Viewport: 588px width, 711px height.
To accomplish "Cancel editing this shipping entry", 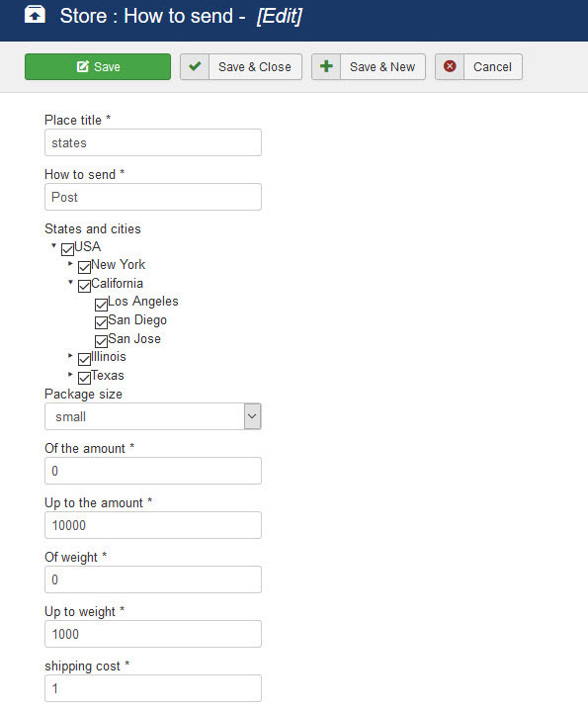I will tap(479, 66).
